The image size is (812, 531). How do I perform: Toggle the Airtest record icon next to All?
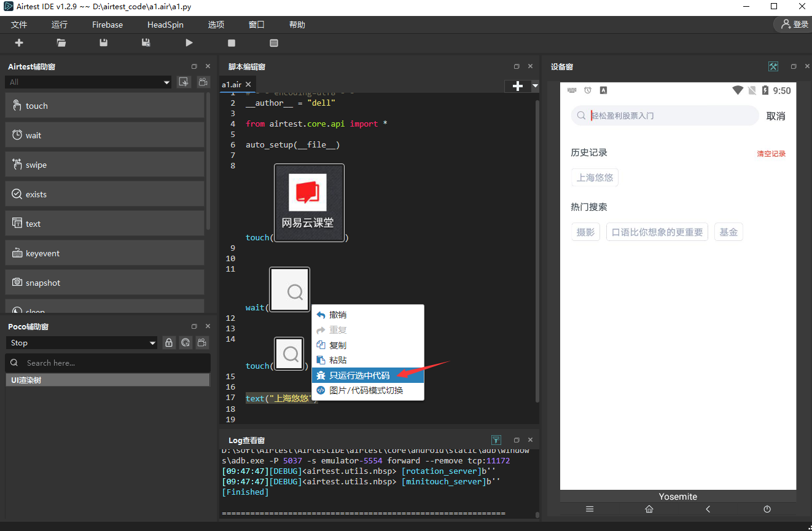coord(202,82)
